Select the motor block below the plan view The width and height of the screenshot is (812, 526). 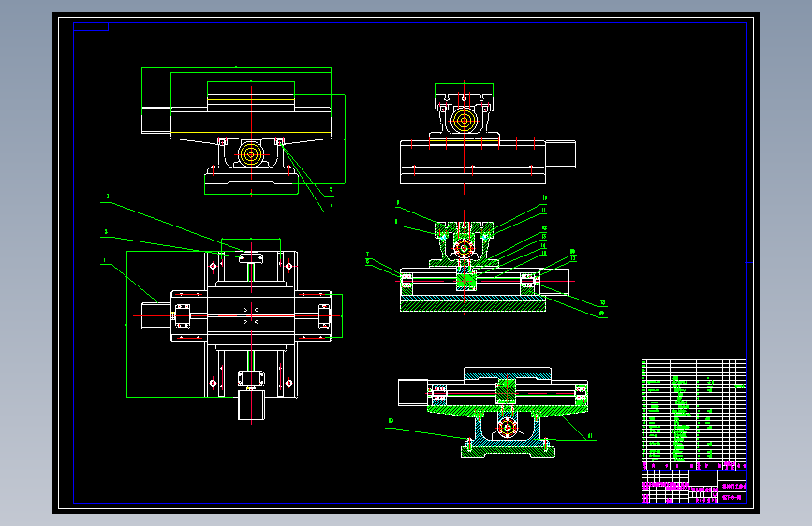pos(251,405)
